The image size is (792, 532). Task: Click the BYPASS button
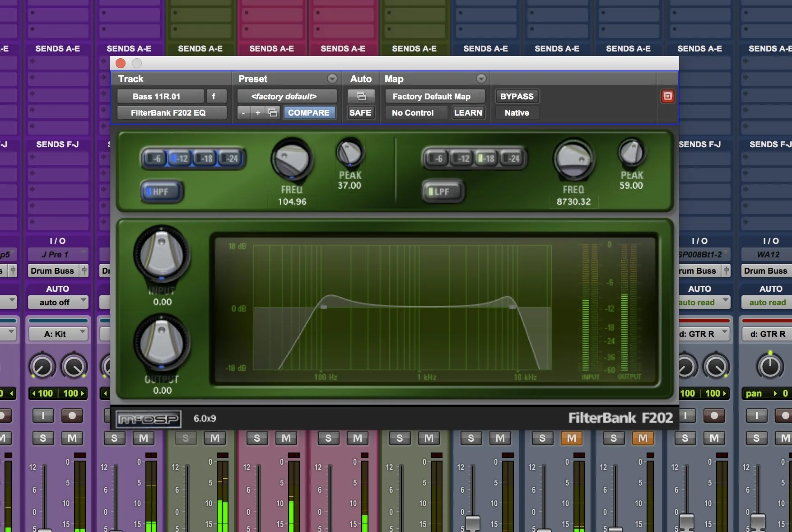point(517,96)
